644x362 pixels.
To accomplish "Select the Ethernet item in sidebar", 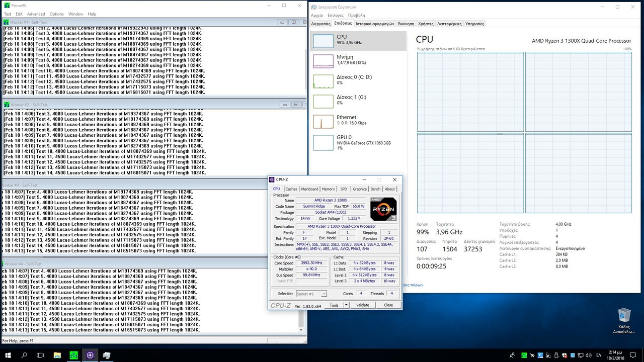I will (x=358, y=121).
